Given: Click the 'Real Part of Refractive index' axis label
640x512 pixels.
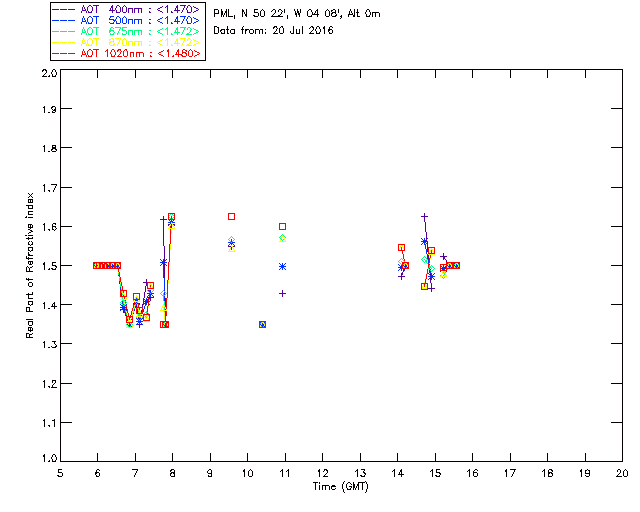Looking at the screenshot, I should 29,265.
